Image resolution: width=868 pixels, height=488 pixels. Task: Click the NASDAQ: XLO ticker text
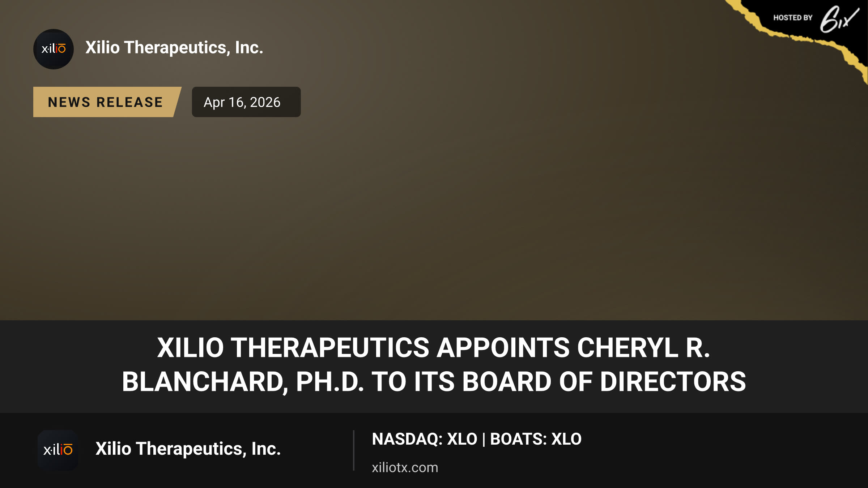click(425, 439)
